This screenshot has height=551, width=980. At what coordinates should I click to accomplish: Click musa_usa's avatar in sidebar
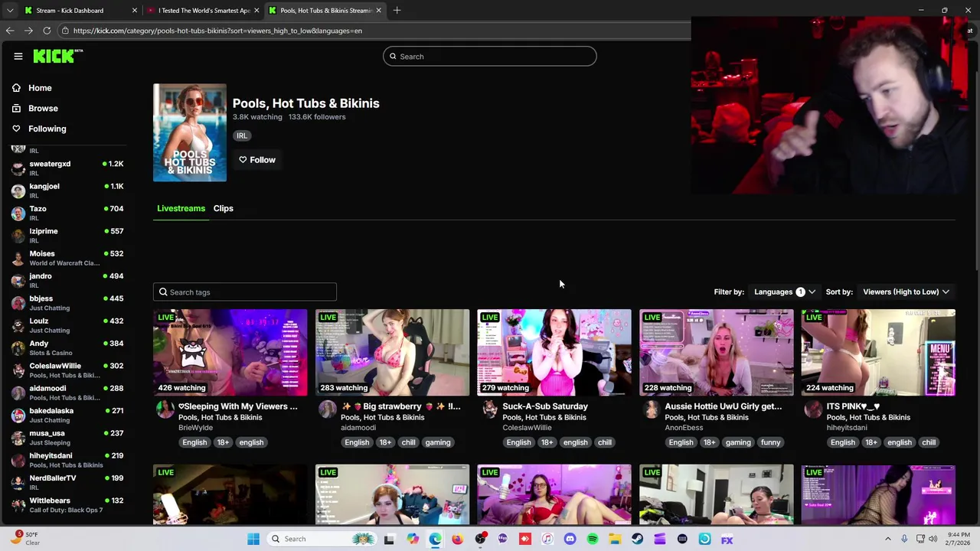pyautogui.click(x=18, y=438)
